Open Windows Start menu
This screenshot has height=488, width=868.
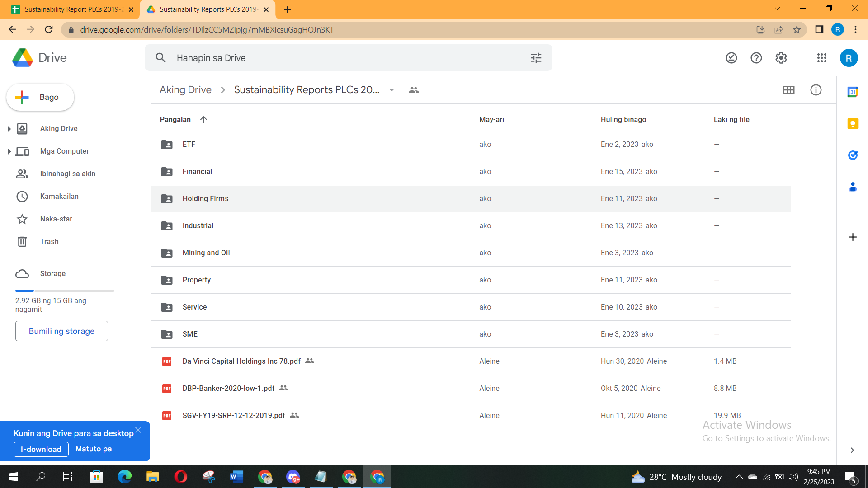coord(14,477)
